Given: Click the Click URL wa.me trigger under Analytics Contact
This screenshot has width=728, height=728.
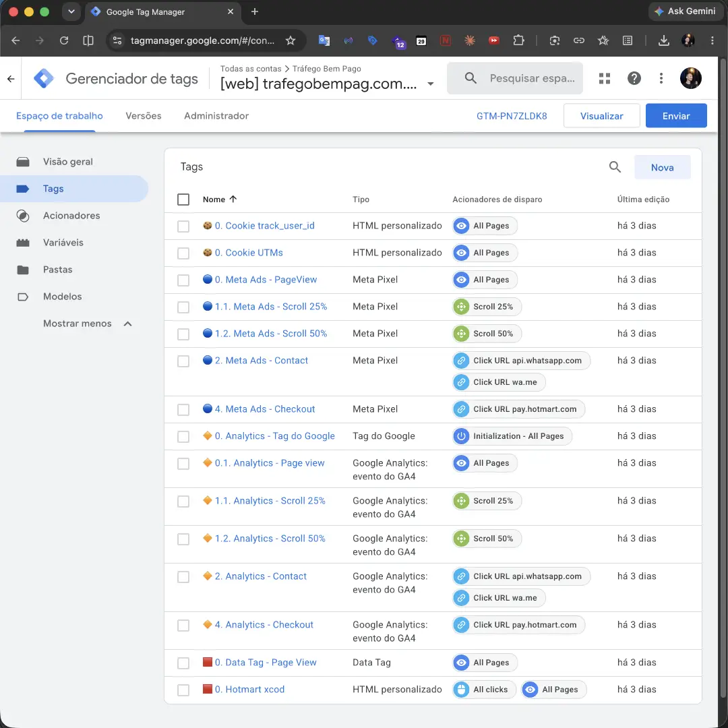Looking at the screenshot, I should click(x=499, y=598).
